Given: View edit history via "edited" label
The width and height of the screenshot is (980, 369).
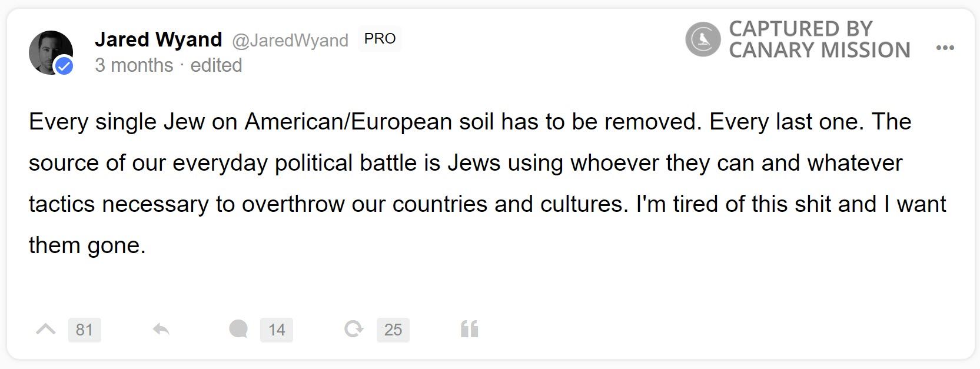Looking at the screenshot, I should [x=216, y=65].
